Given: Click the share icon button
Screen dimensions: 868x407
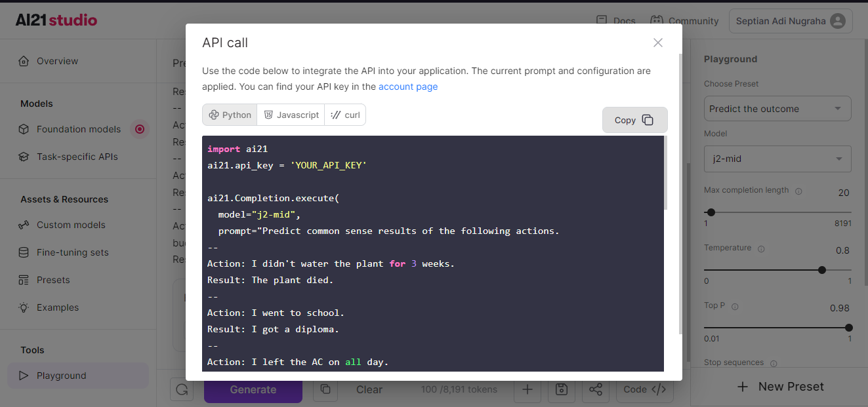Looking at the screenshot, I should coord(595,389).
